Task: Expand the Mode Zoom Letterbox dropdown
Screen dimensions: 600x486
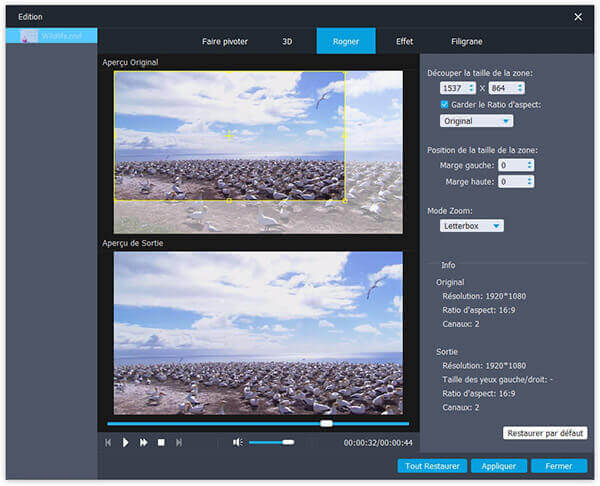Action: click(472, 226)
